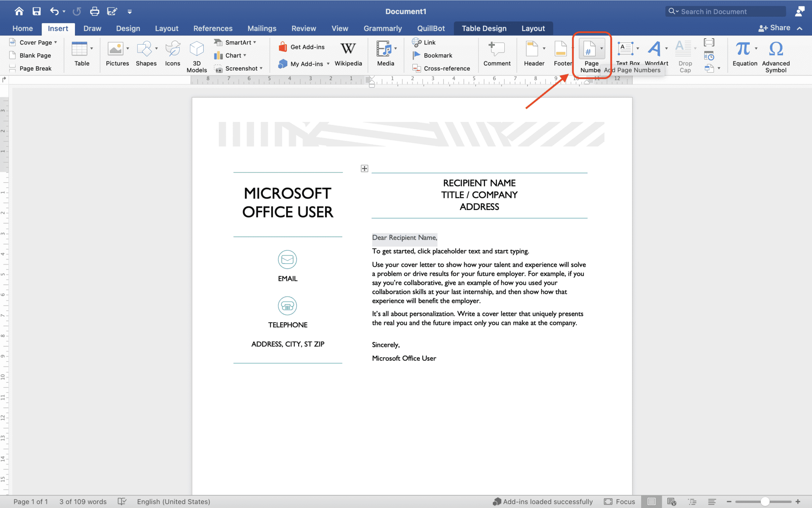Image resolution: width=812 pixels, height=508 pixels.
Task: Insert 3D Models
Action: pos(197,55)
